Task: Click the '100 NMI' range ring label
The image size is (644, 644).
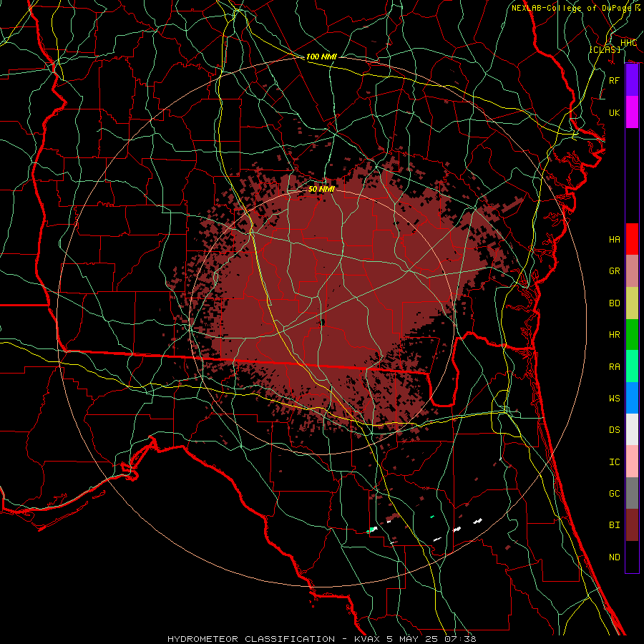Action: click(321, 57)
